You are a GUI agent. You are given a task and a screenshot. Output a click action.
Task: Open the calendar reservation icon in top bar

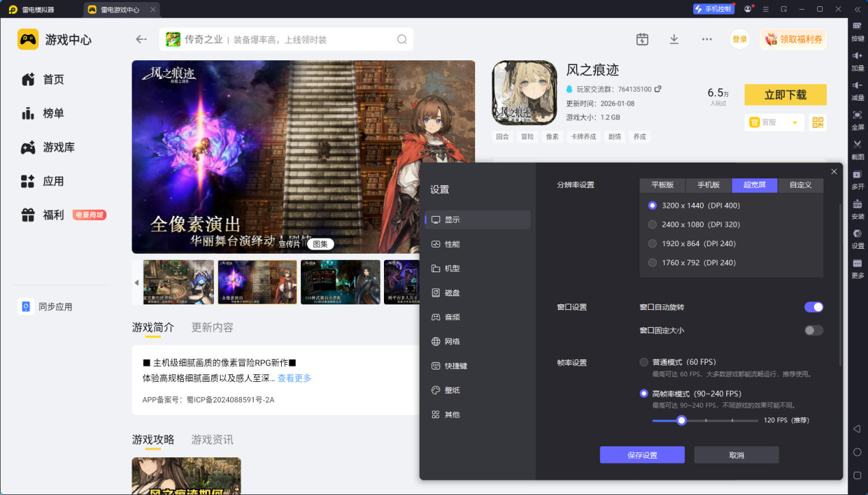[x=642, y=39]
